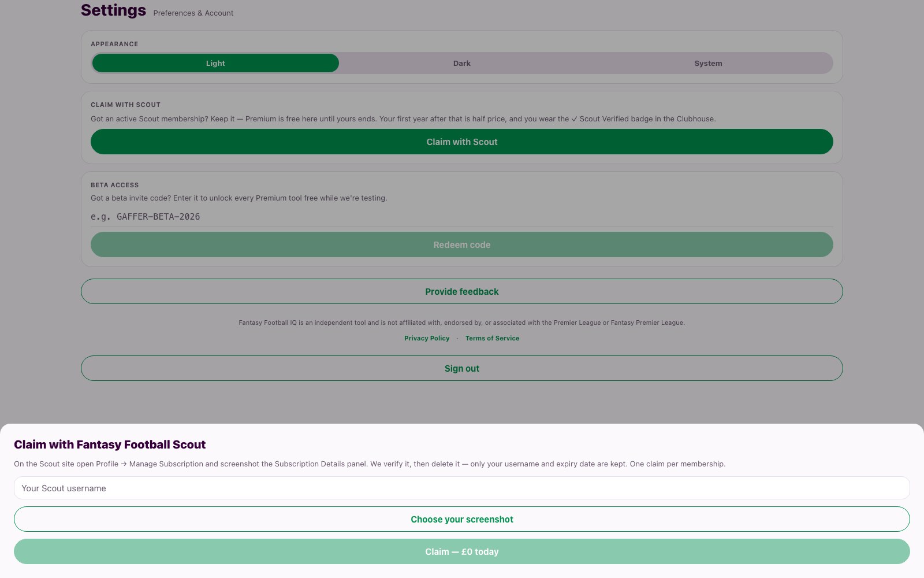
Task: Switch appearance to Dark
Action: pos(462,63)
